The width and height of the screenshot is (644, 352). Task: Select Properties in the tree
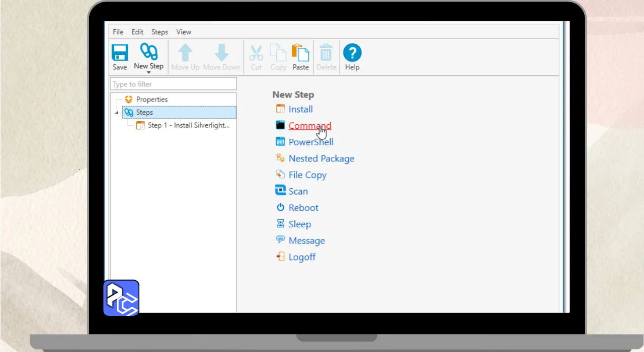[x=151, y=100]
